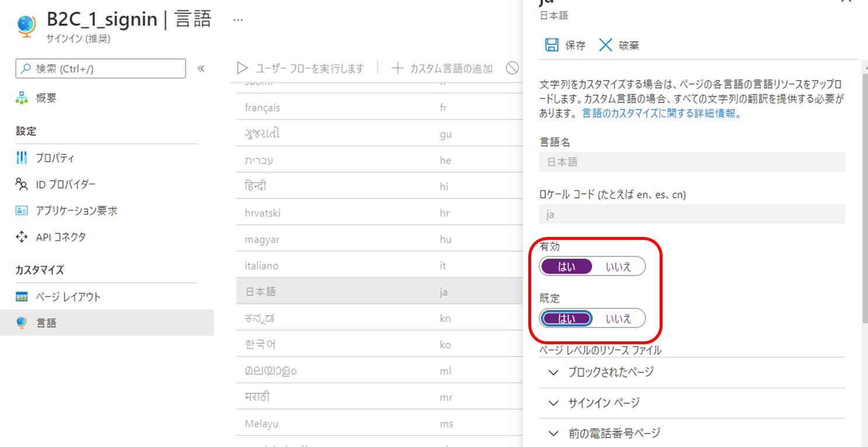Select italiano language row

[x=379, y=266]
